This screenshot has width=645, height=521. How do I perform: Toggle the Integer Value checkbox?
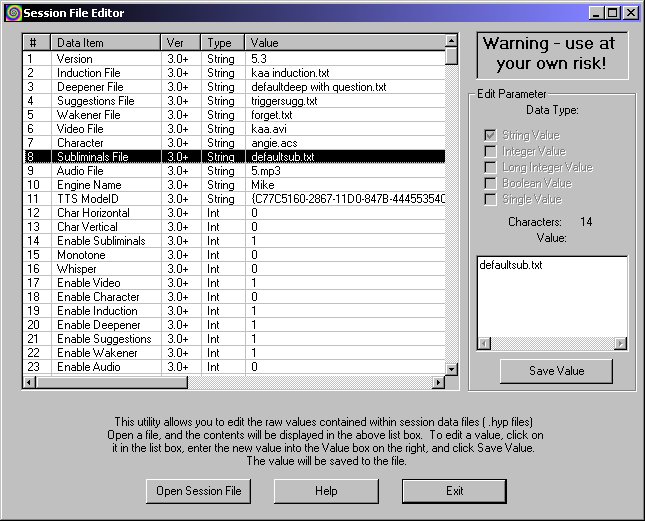(x=491, y=151)
